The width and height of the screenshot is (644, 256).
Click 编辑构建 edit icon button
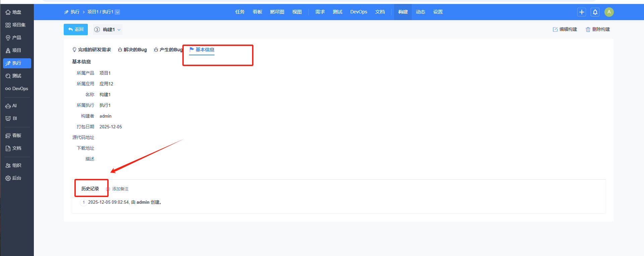tap(565, 29)
